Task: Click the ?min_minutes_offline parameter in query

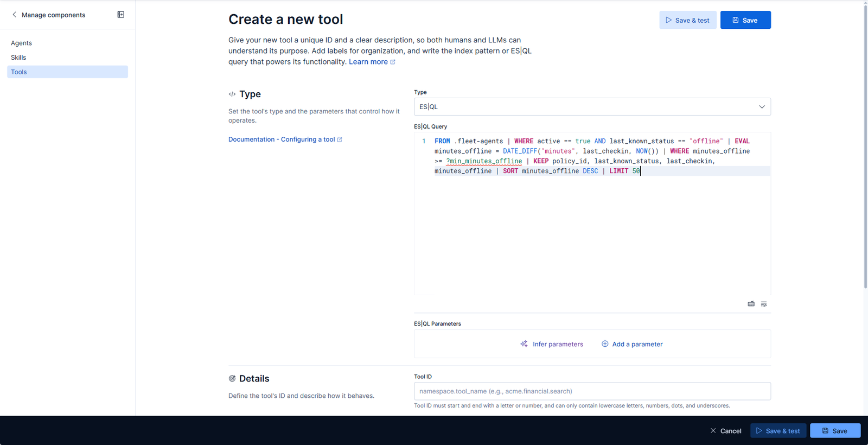Action: tap(484, 161)
